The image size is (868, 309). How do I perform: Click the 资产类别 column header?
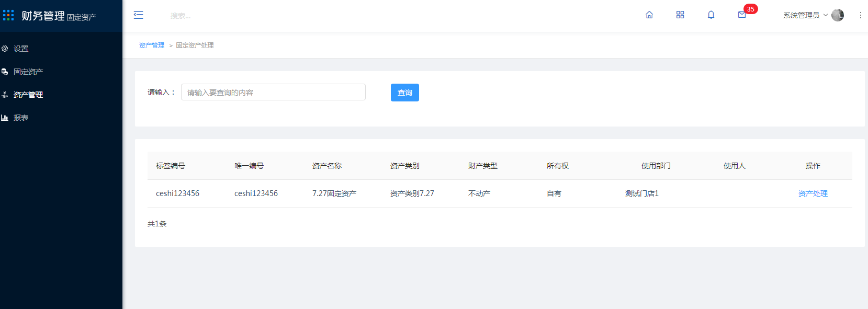[405, 166]
